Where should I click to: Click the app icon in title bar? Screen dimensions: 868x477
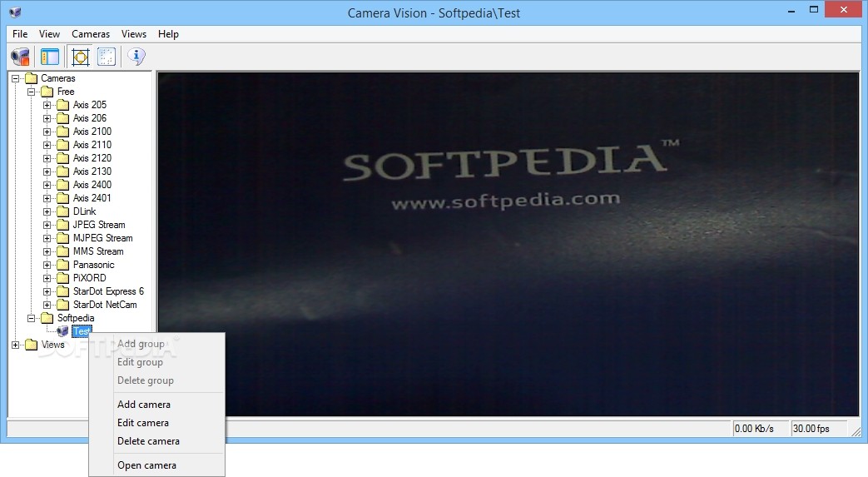16,12
